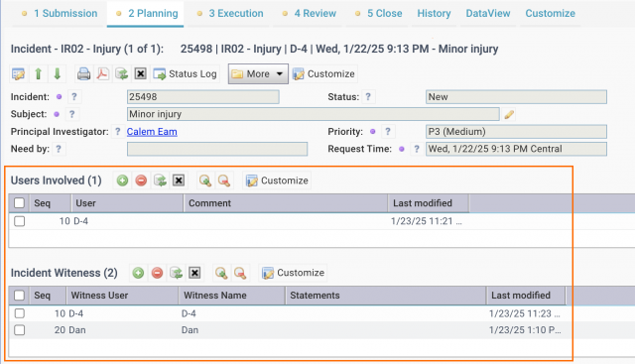Select the 2 Planning tab
The height and width of the screenshot is (364, 635).
point(146,13)
